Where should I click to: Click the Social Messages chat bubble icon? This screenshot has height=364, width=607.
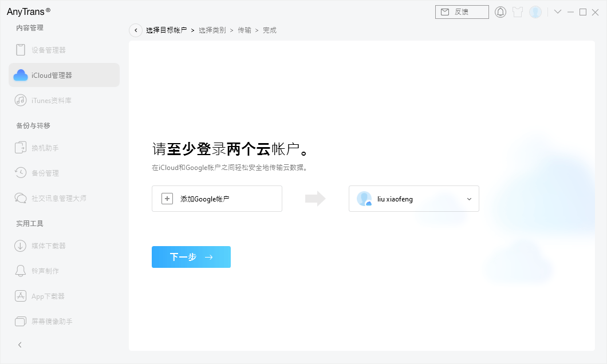(x=21, y=198)
